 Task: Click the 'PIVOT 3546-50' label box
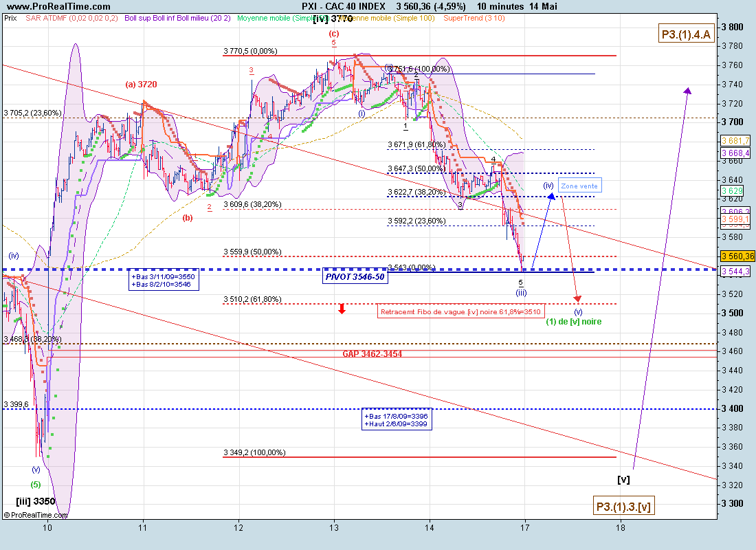(x=355, y=276)
